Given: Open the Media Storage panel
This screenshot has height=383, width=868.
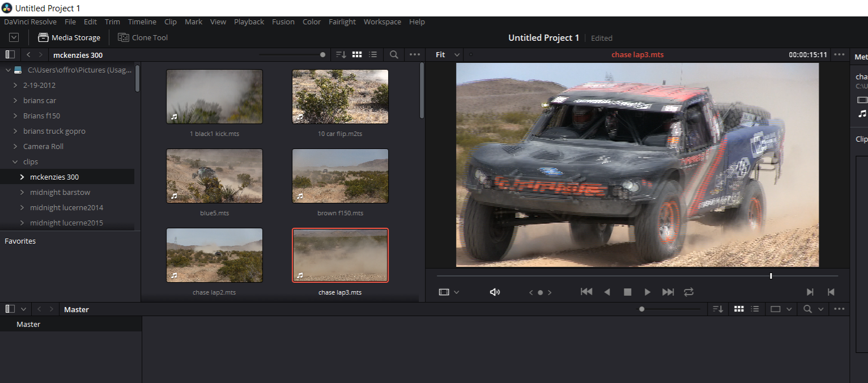Looking at the screenshot, I should pyautogui.click(x=69, y=37).
